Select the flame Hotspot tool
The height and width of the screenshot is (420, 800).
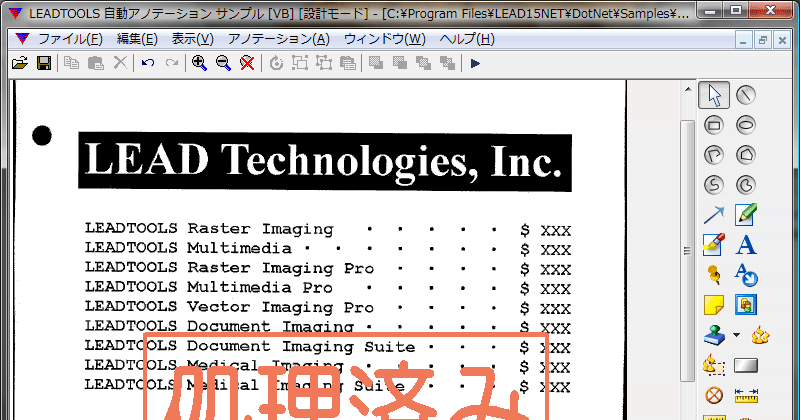(760, 335)
